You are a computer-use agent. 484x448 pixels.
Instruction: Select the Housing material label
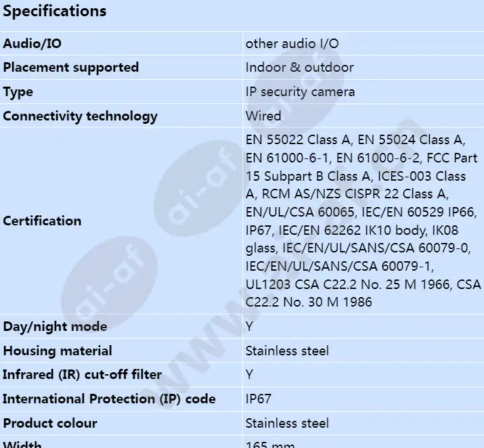click(58, 351)
